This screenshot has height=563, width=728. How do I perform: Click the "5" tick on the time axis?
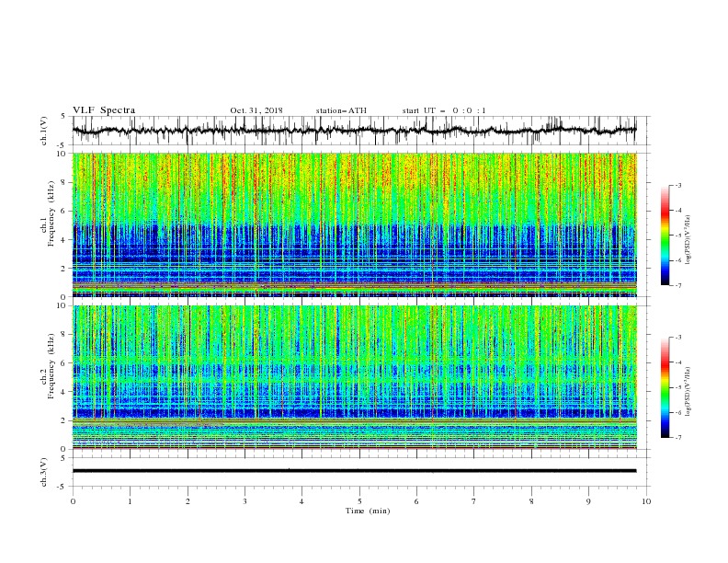359,501
